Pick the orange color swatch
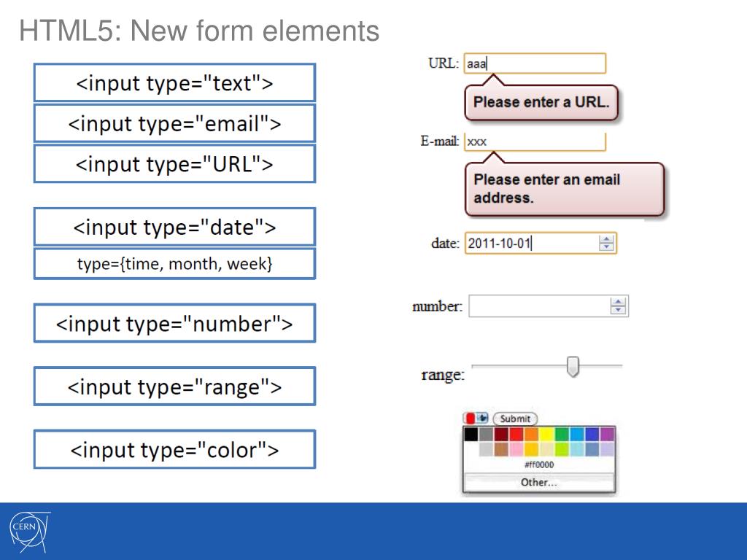This screenshot has width=747, height=560. pyautogui.click(x=531, y=435)
